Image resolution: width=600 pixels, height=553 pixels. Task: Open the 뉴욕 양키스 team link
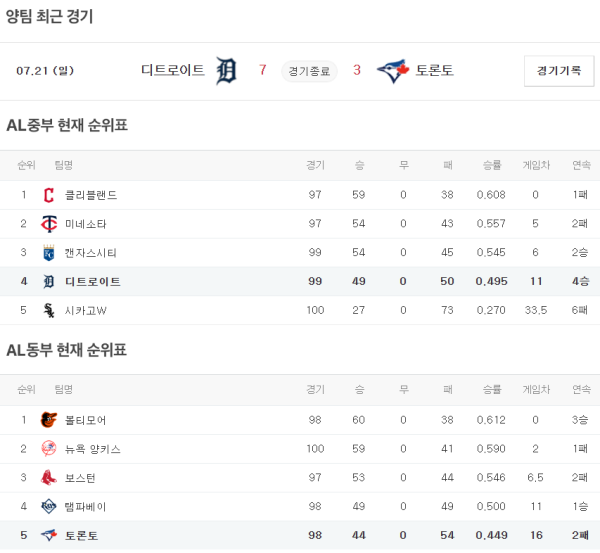93,449
